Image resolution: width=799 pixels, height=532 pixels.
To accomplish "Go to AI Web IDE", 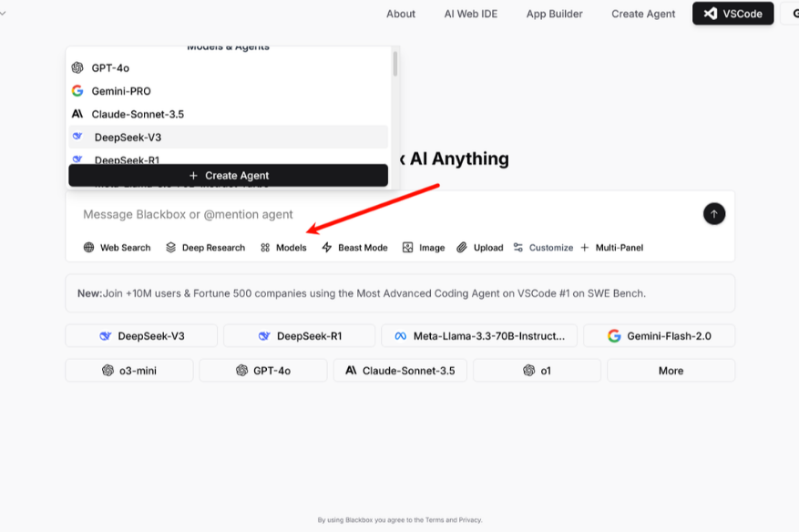I will (x=470, y=14).
